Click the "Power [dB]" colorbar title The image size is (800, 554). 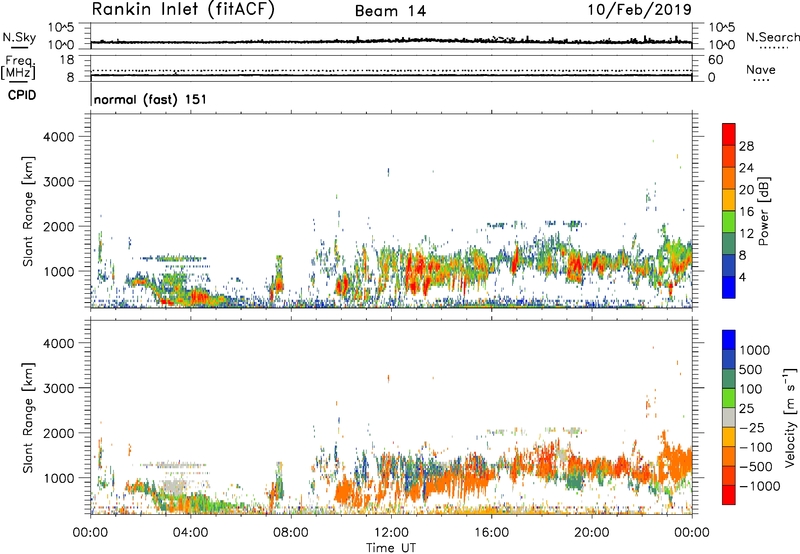(x=764, y=211)
